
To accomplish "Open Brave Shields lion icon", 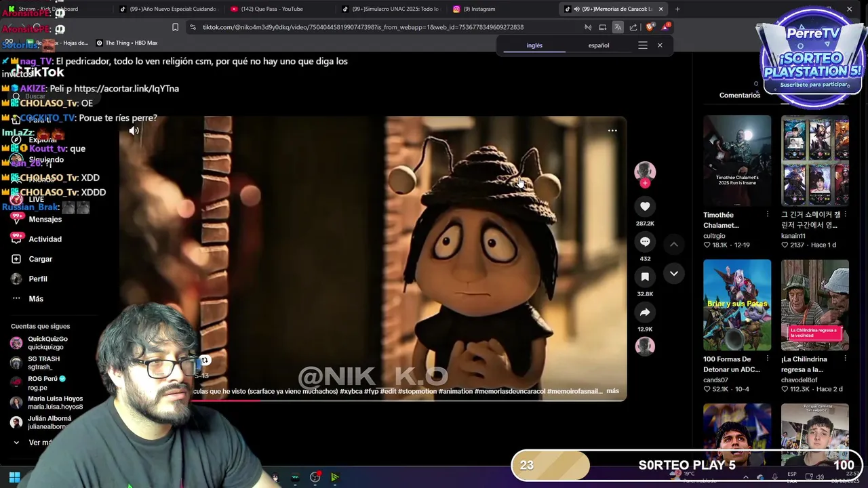I will (650, 27).
